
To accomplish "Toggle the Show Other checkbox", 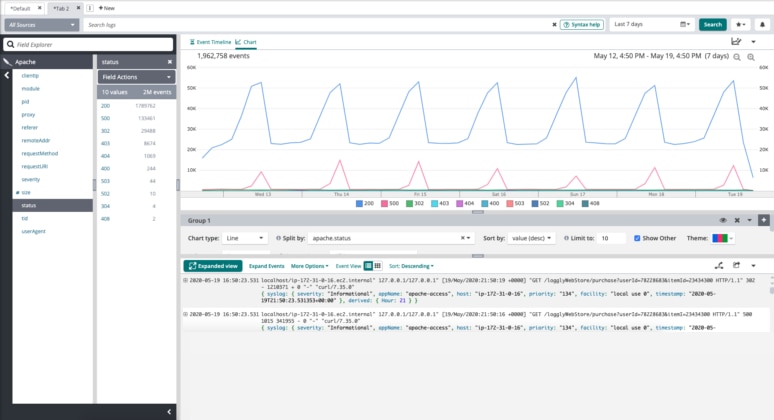I will [x=638, y=238].
